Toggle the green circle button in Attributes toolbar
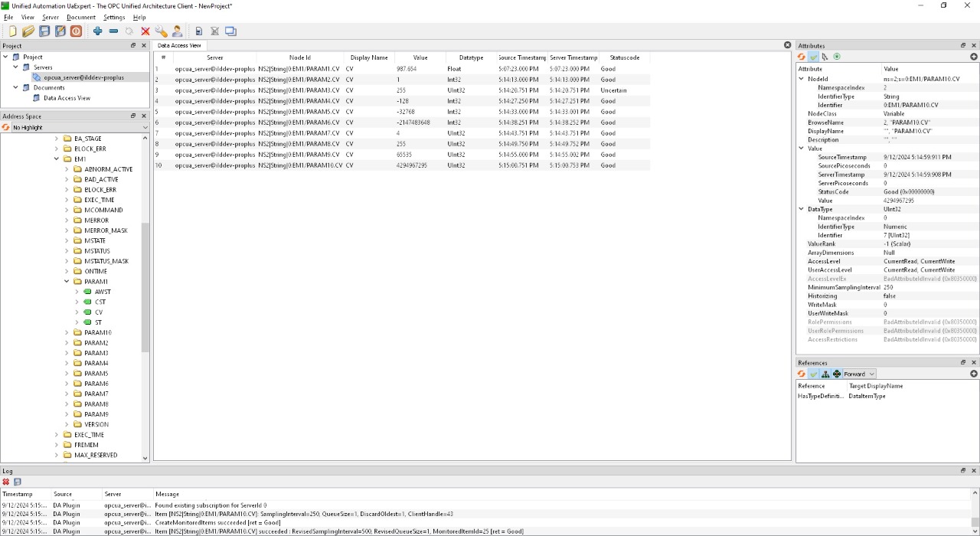This screenshot has width=980, height=536. [x=837, y=57]
